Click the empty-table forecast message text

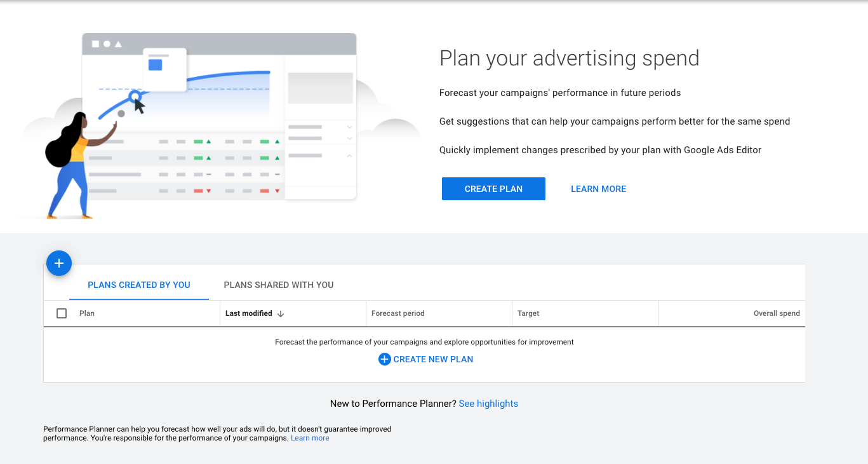[x=424, y=342]
